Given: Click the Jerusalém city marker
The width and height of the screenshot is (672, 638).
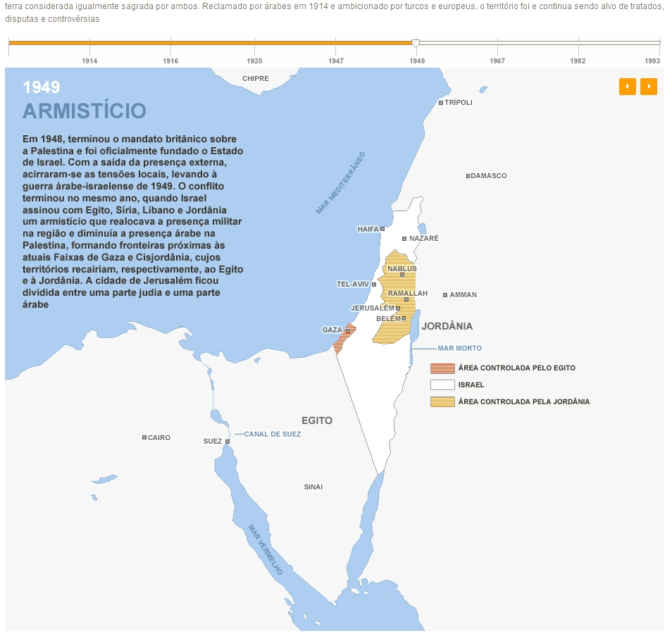Looking at the screenshot, I should (398, 308).
